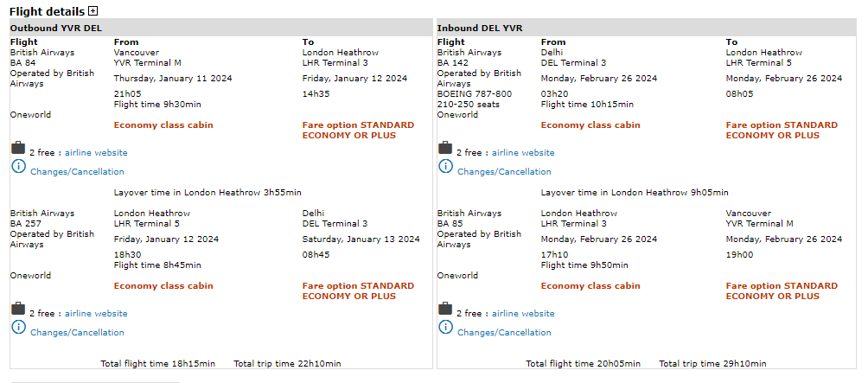This screenshot has height=383, width=868.
Task: Click info icon for flight BA 84
Action: (18, 166)
